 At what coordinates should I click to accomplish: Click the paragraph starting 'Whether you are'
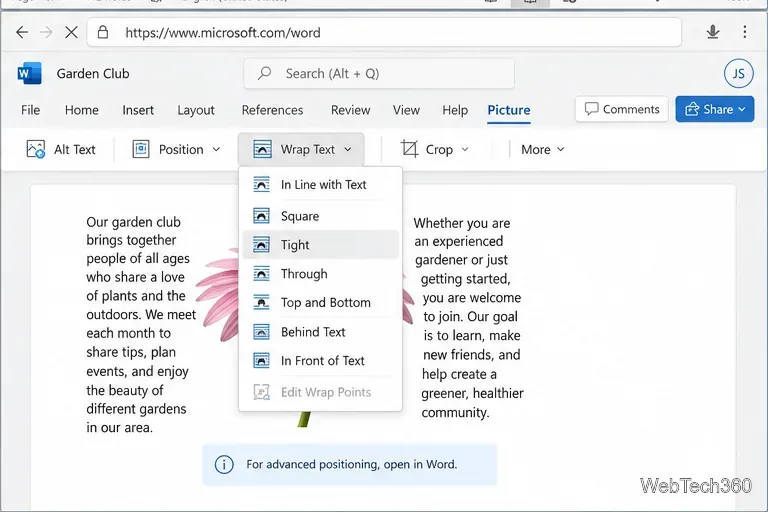pyautogui.click(x=469, y=317)
